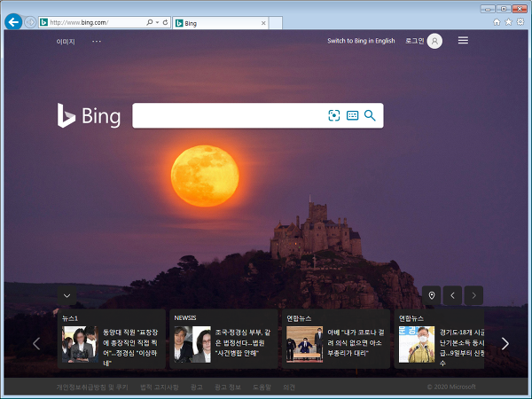The width and height of the screenshot is (532, 399).
Task: Click the © 2020 Microsoft text
Action: [x=451, y=387]
